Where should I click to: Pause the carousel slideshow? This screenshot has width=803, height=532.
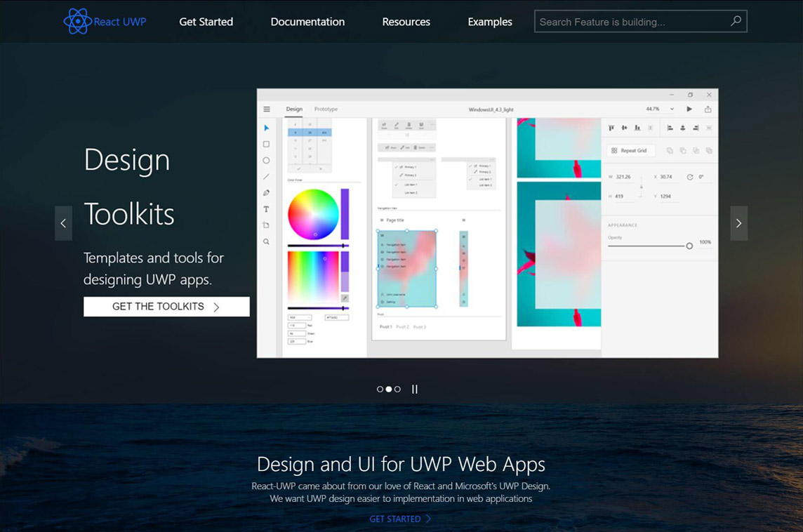415,389
